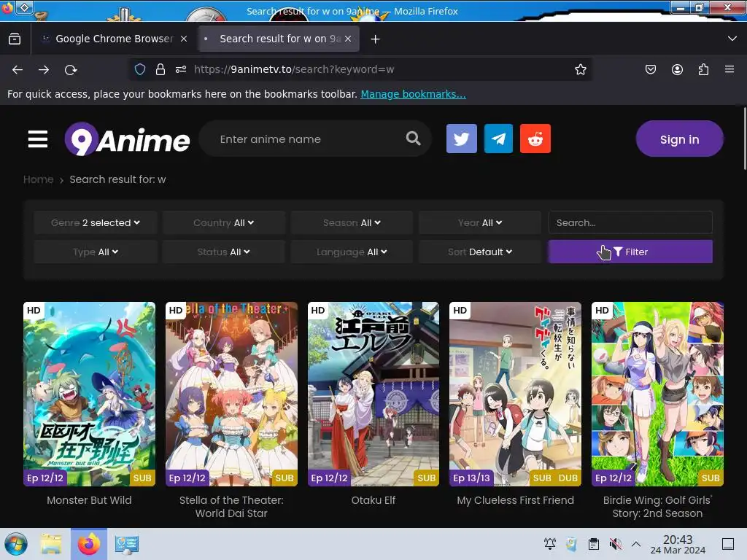Expand the Language All dropdown
The width and height of the screenshot is (747, 560).
(352, 252)
